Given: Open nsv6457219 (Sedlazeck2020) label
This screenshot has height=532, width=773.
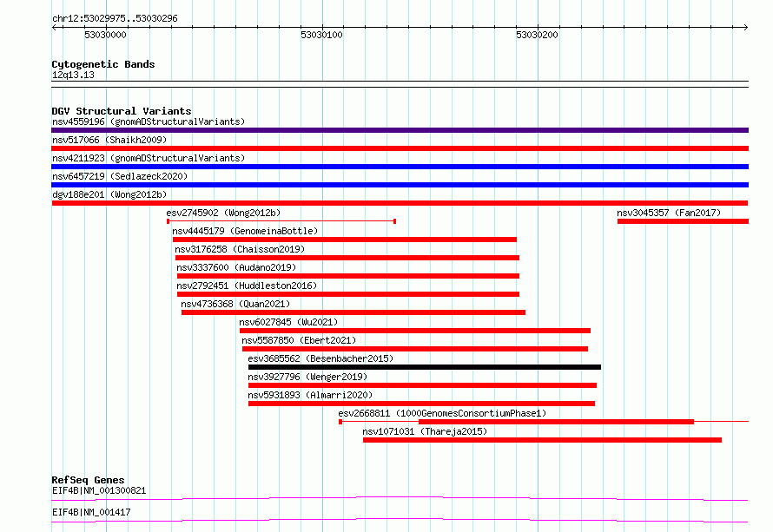Looking at the screenshot, I should (120, 176).
